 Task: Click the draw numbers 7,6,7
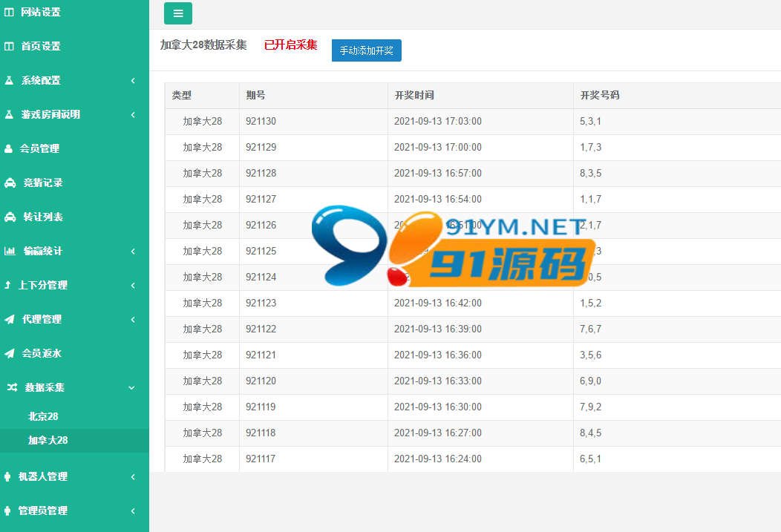click(x=590, y=329)
